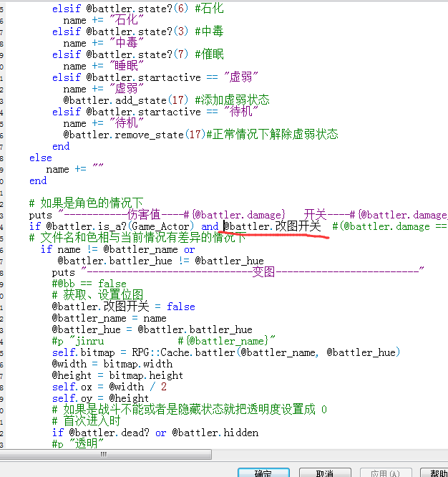The width and height of the screenshot is (448, 477).
Task: Click the comment '#@bb == false'
Action: [x=89, y=284]
